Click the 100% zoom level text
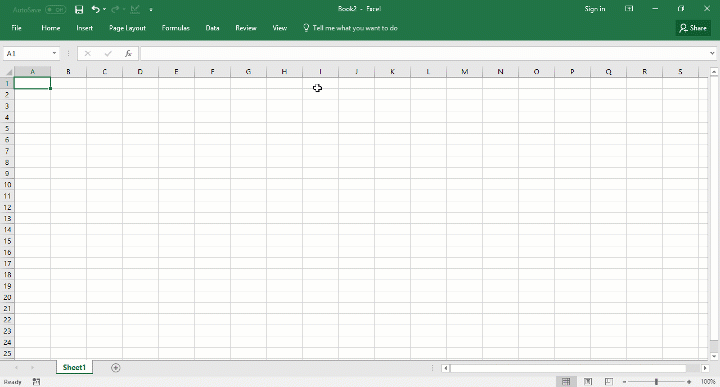Viewport: 720px width, 387px height. tap(708, 382)
